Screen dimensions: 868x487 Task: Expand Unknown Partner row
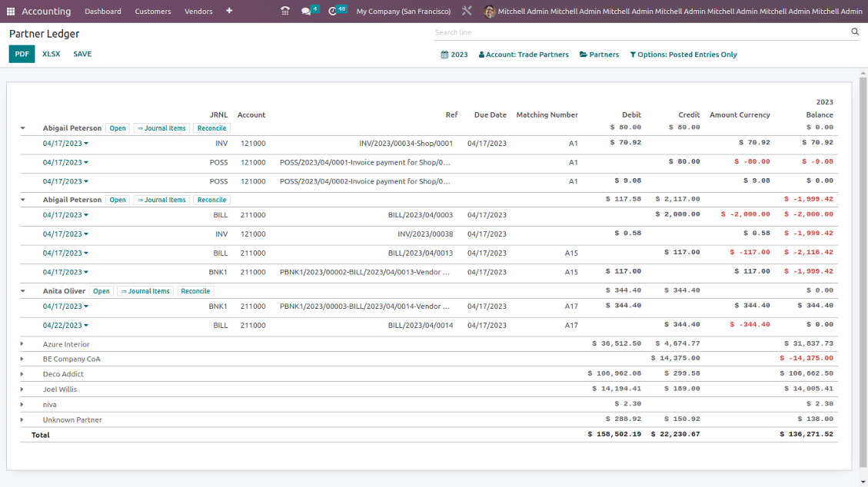[22, 419]
